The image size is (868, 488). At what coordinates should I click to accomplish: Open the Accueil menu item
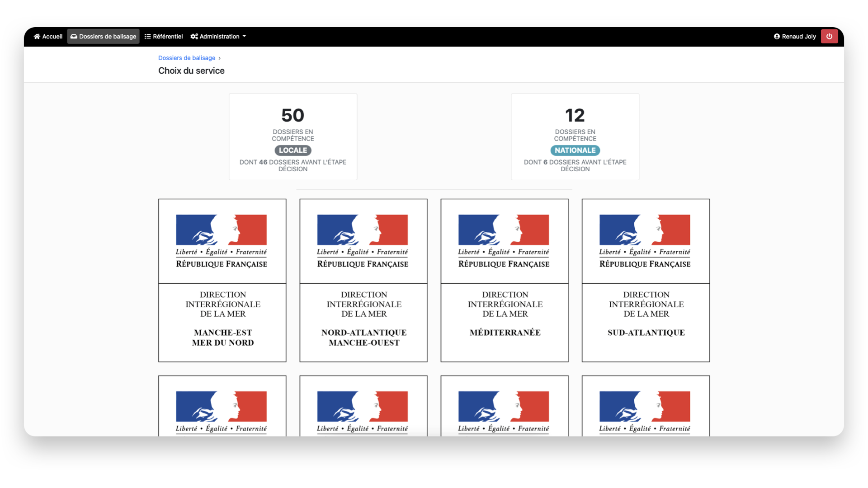(47, 36)
